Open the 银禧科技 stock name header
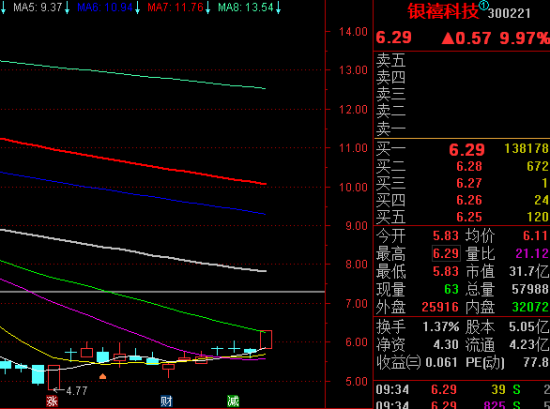Viewport: 550px width, 409px height. (x=443, y=12)
